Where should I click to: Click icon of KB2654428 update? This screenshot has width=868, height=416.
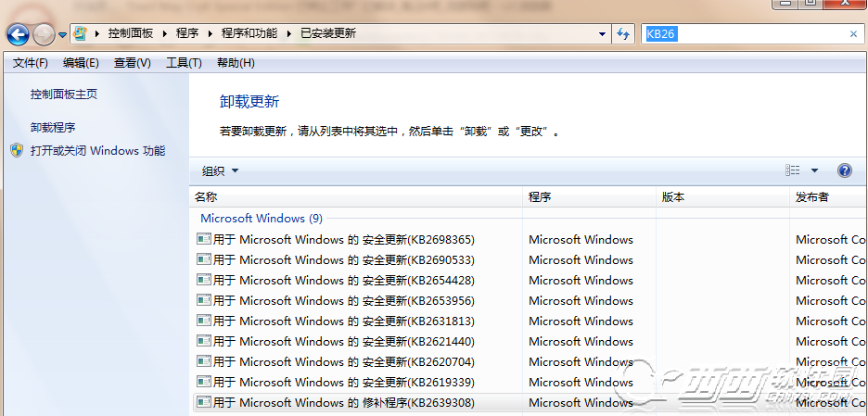pos(204,280)
